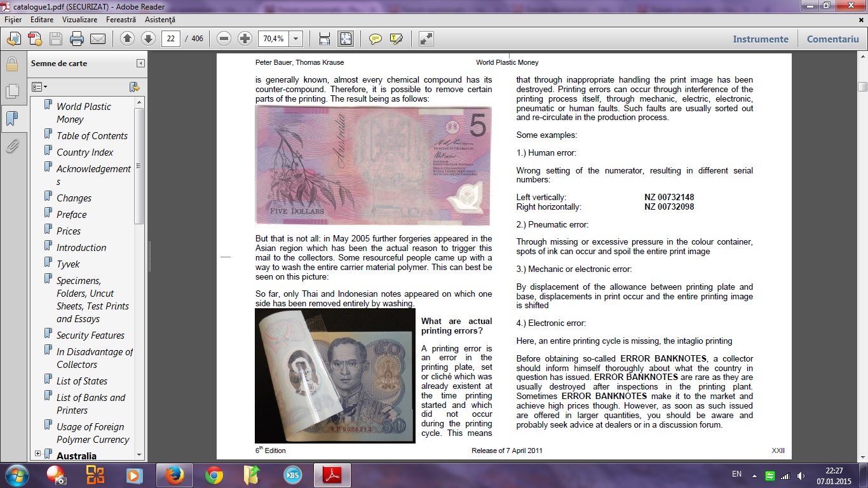Image resolution: width=868 pixels, height=488 pixels.
Task: Go to the previous page arrow
Action: pyautogui.click(x=127, y=39)
